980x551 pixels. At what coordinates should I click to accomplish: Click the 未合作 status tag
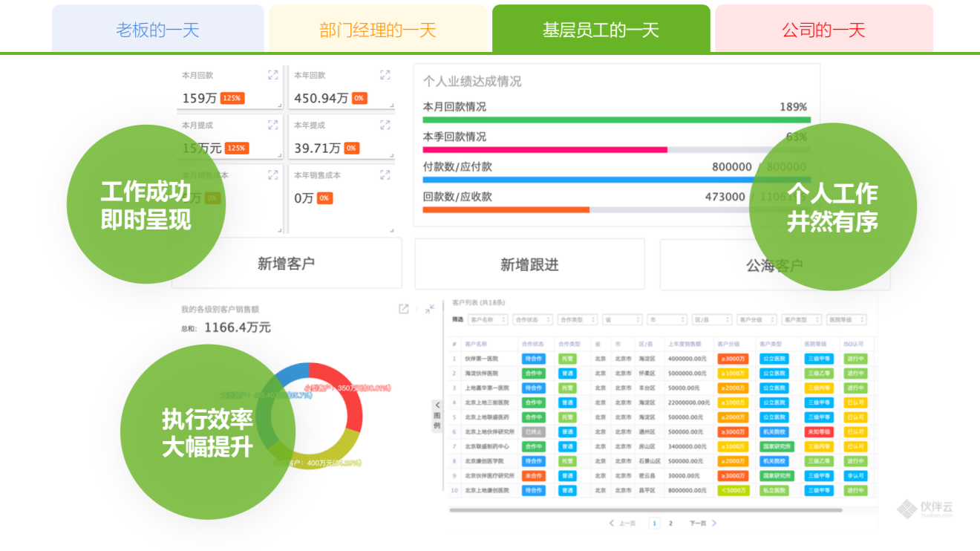pos(533,476)
